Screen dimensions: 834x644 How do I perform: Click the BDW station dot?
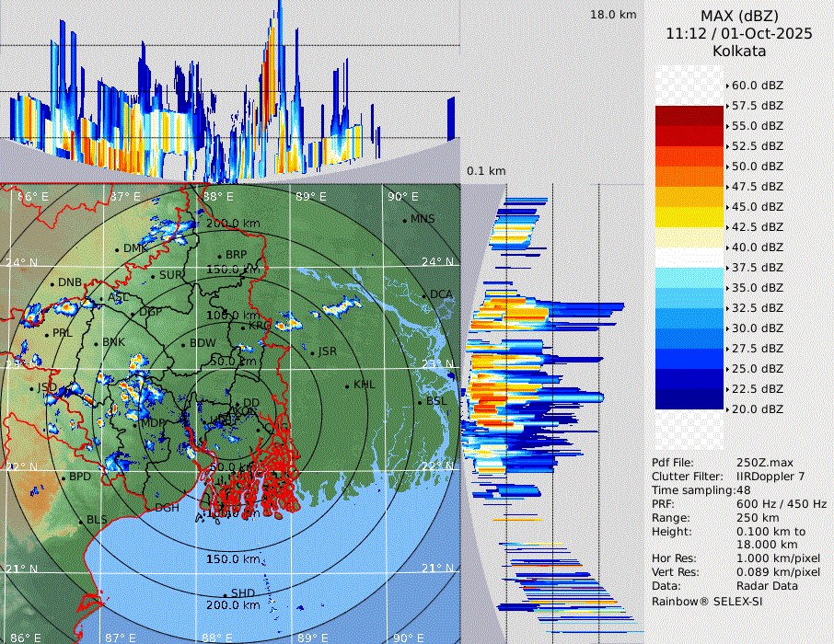(x=183, y=344)
